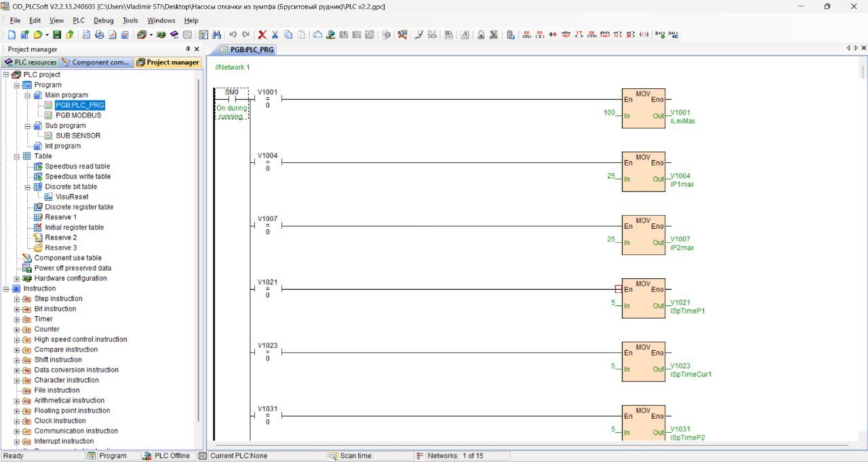Expand the Hardware configuration node
The image size is (868, 462).
tap(17, 279)
